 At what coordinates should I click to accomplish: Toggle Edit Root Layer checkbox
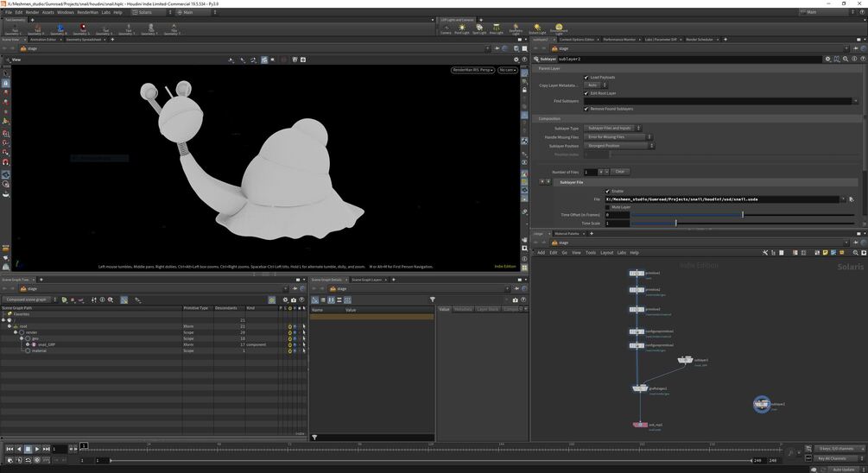[586, 93]
